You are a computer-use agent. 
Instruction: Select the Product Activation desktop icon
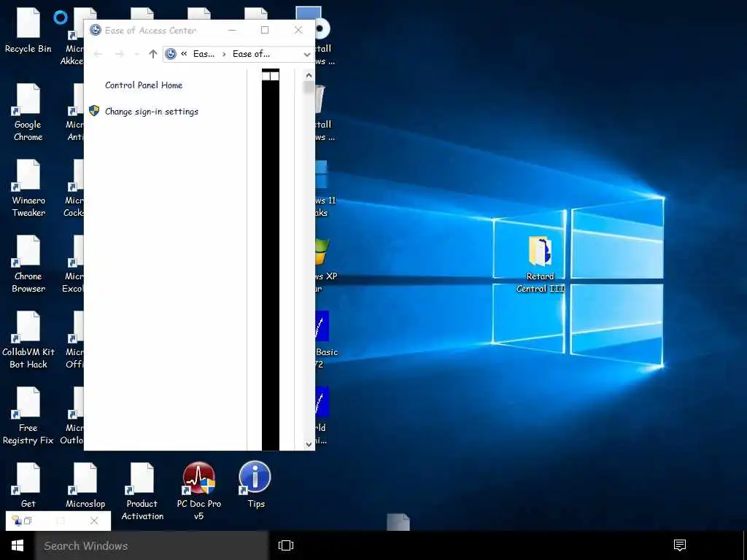142,491
